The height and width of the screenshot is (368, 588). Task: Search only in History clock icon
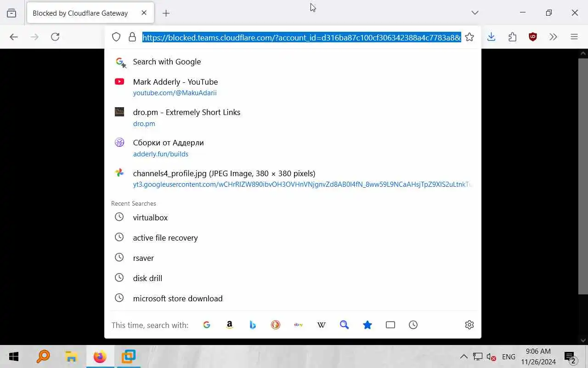click(413, 325)
